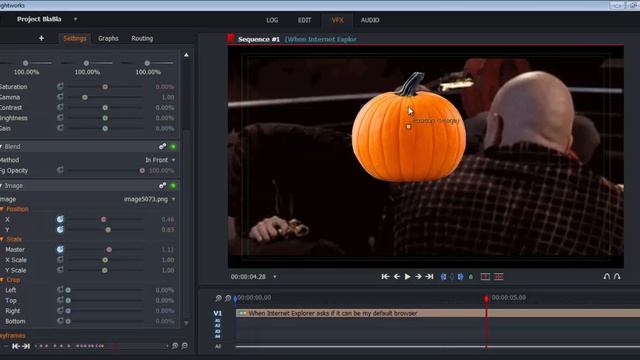Open Blend effect link settings icon
640x360 pixels.
162,146
